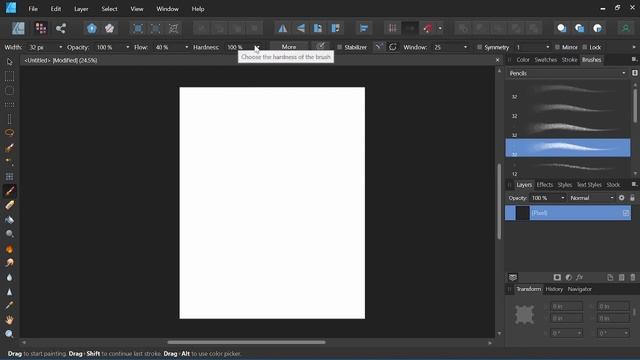Delete layer with trash icon
The image size is (640, 360).
pyautogui.click(x=633, y=277)
